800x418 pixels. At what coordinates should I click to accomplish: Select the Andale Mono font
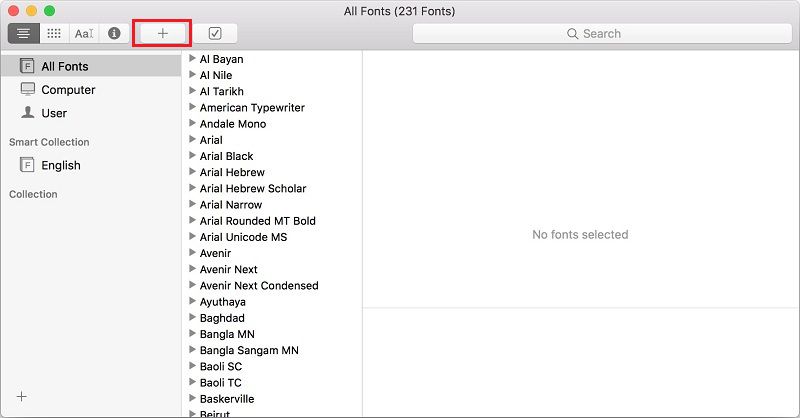(233, 124)
